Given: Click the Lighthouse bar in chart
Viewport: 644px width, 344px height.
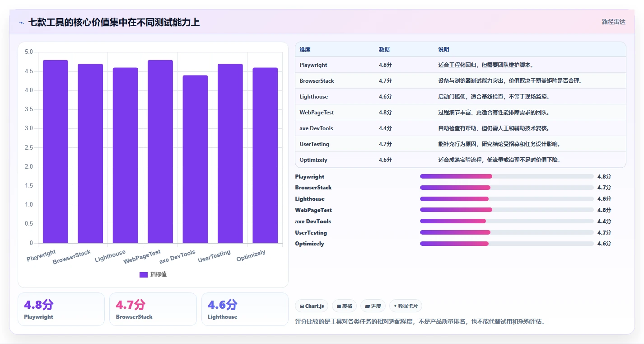Looking at the screenshot, I should pos(126,156).
